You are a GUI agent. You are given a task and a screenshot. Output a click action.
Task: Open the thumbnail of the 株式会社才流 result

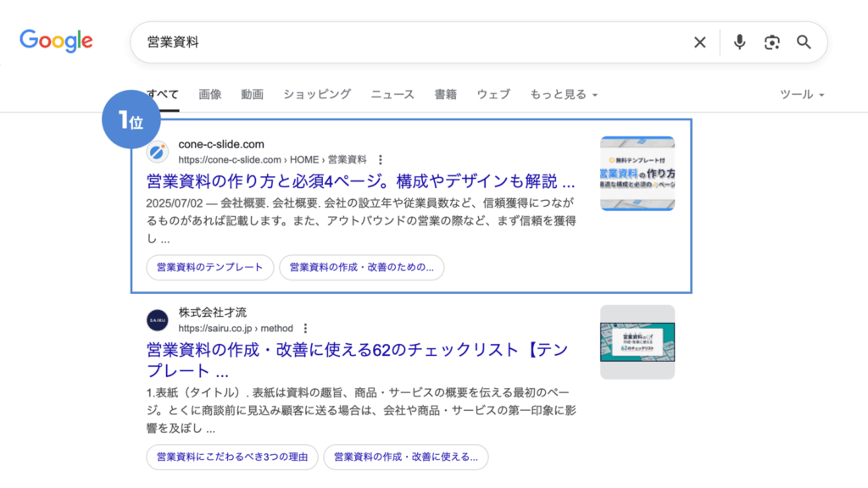click(637, 342)
